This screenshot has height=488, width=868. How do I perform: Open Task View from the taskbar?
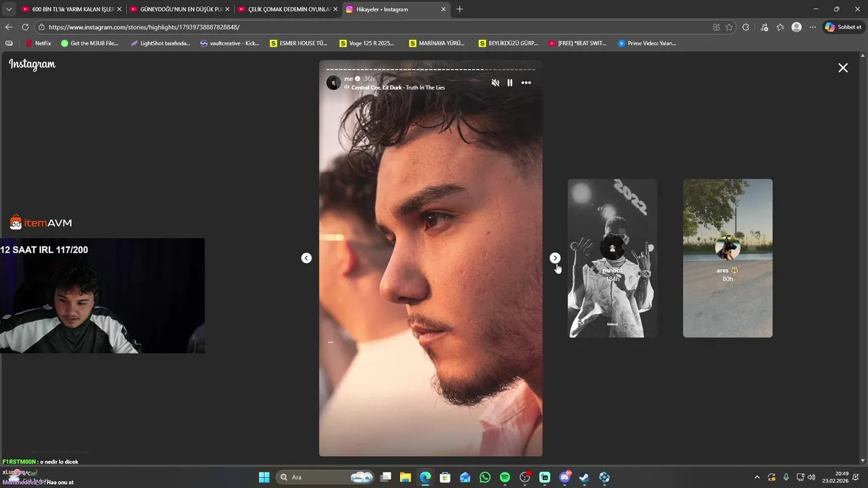click(386, 477)
